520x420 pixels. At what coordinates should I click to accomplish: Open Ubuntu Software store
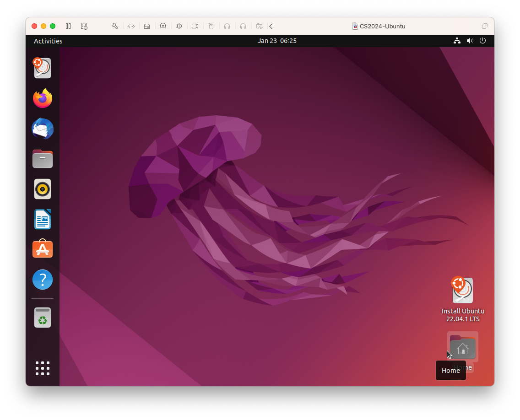(43, 249)
